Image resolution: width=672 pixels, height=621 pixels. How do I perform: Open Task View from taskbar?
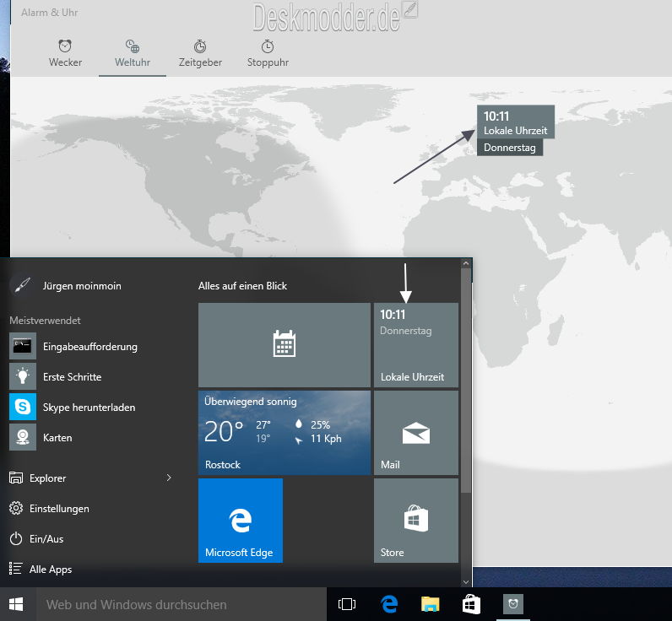[347, 604]
